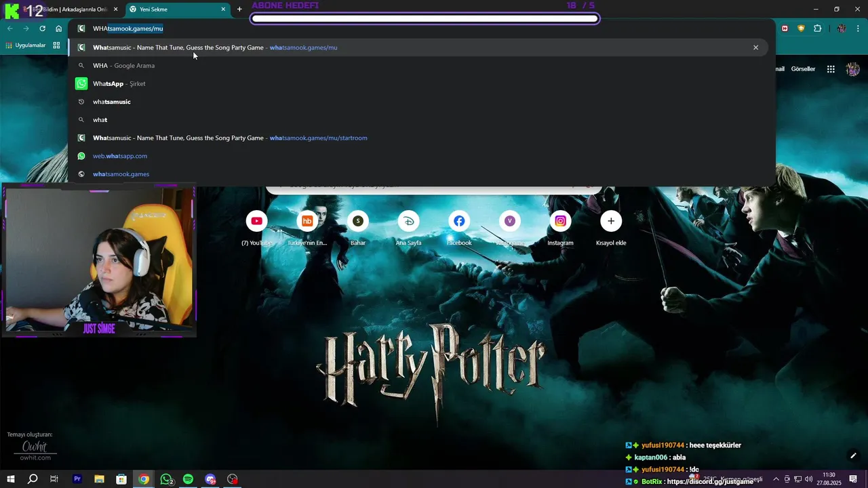Screen dimensions: 868x488
Task: Open the Uygulamalar bookmarks shortcut
Action: 25,45
